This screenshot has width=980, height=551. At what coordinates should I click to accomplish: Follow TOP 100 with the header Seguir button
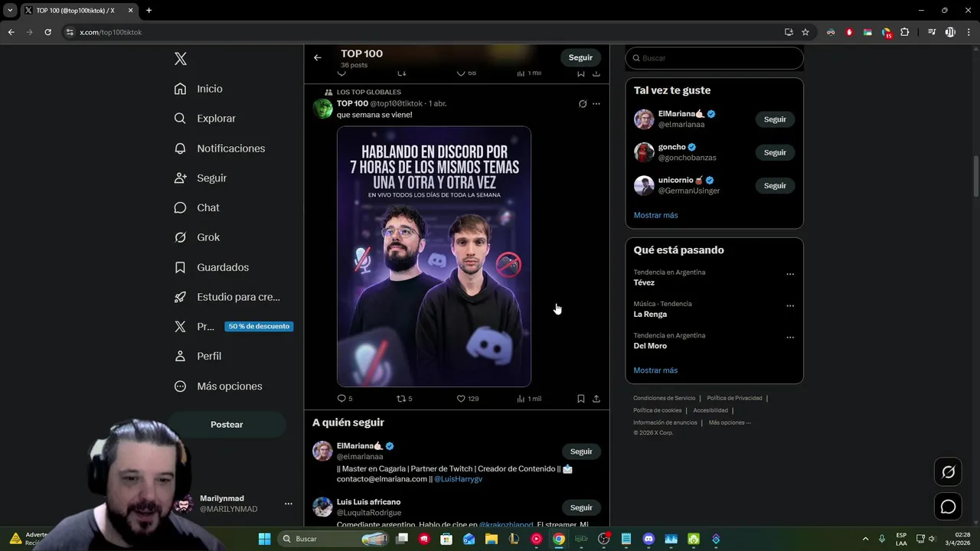pos(580,57)
